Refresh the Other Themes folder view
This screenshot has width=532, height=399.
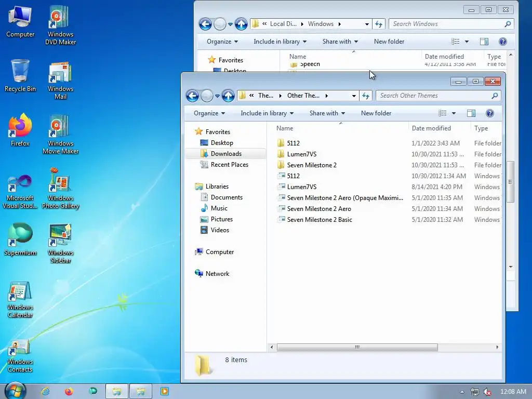click(366, 96)
